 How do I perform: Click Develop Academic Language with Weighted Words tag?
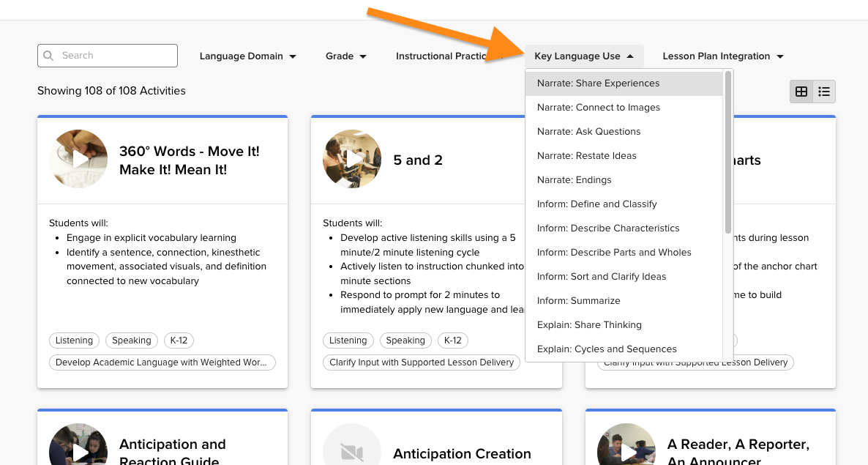[x=162, y=362]
